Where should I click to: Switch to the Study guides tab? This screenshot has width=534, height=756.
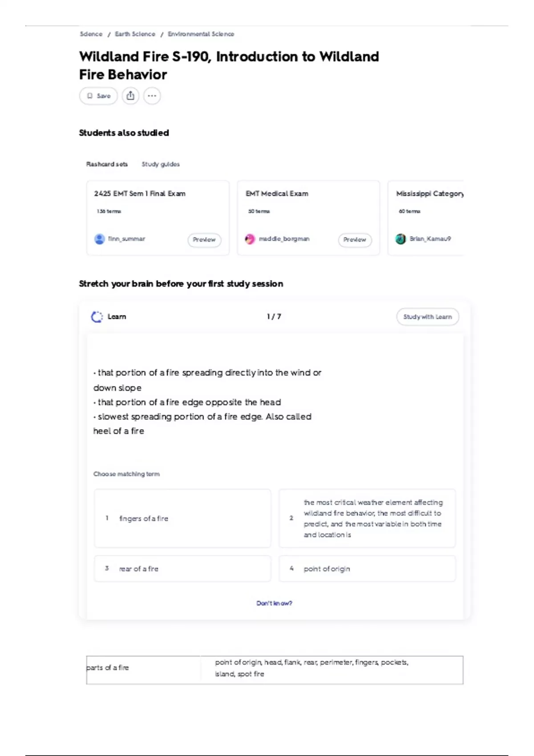coord(161,164)
